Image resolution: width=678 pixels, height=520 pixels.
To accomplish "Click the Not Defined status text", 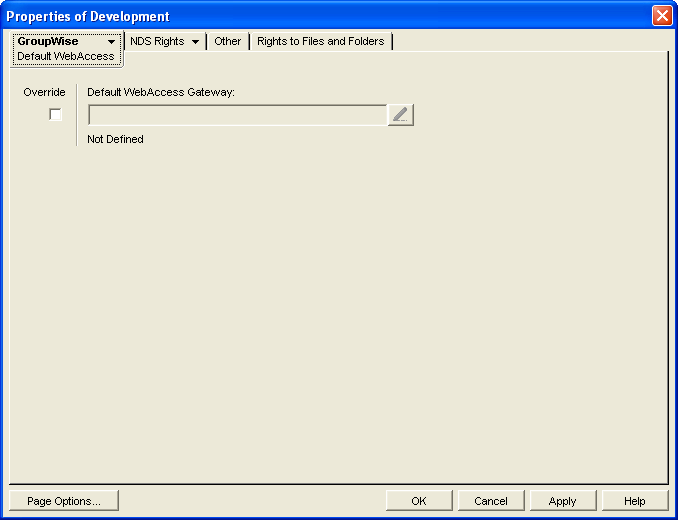I will pos(115,139).
